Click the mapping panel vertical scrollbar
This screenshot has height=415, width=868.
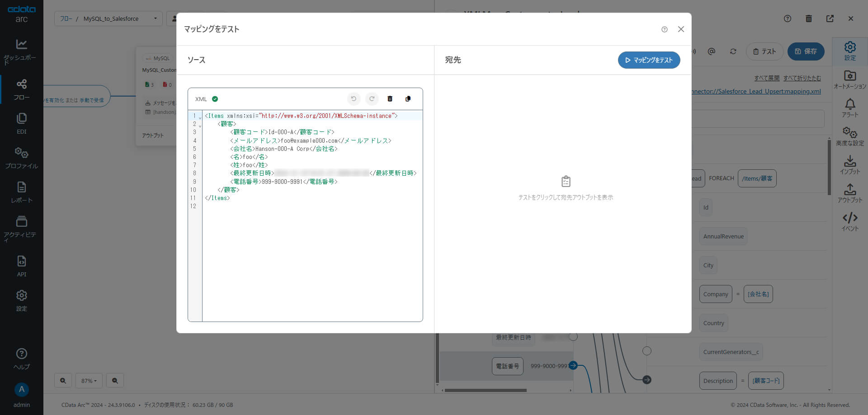829,167
